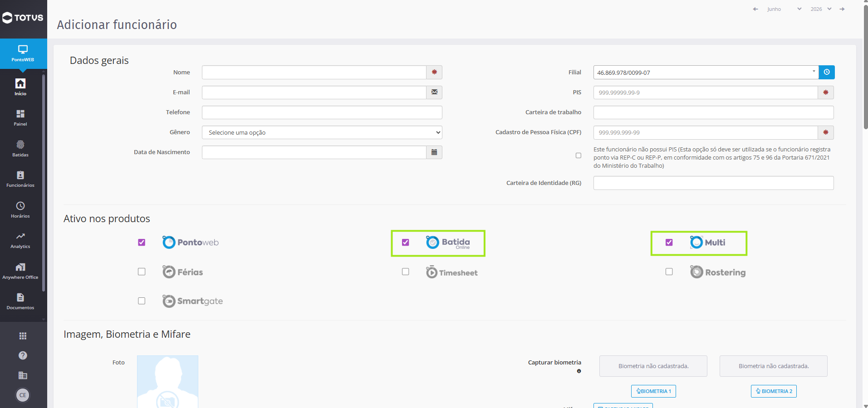Enable the Timesheet product checkbox
The width and height of the screenshot is (868, 408).
(x=406, y=272)
